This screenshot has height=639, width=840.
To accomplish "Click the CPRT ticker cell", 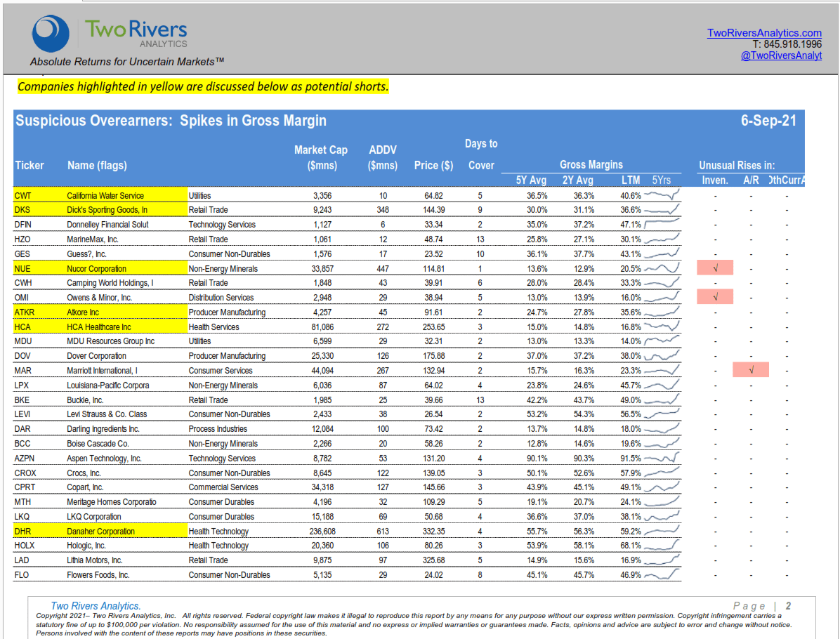I will (x=25, y=487).
